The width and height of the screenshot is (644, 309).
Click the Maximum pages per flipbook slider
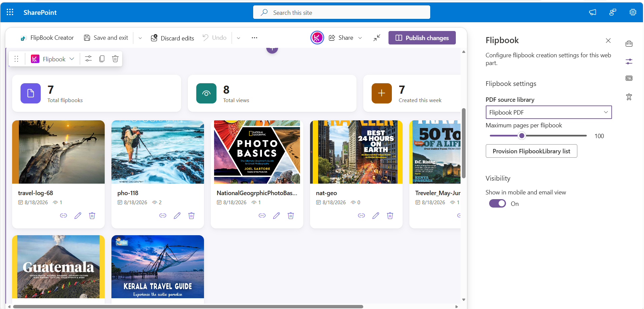(x=538, y=136)
